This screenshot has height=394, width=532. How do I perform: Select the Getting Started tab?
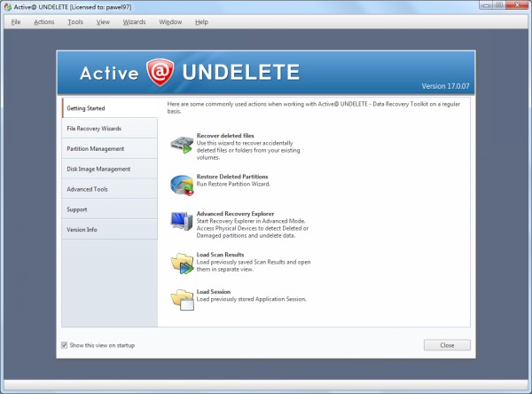[x=110, y=108]
